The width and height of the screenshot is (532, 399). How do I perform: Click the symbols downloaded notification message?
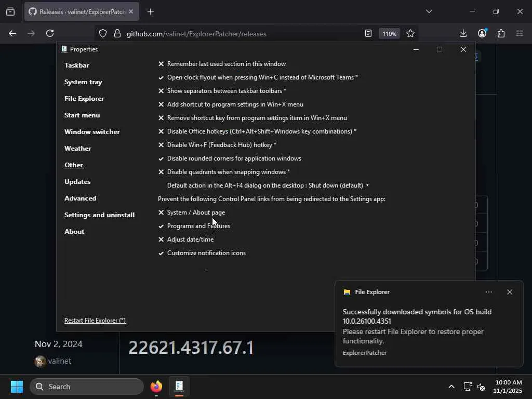point(417,316)
